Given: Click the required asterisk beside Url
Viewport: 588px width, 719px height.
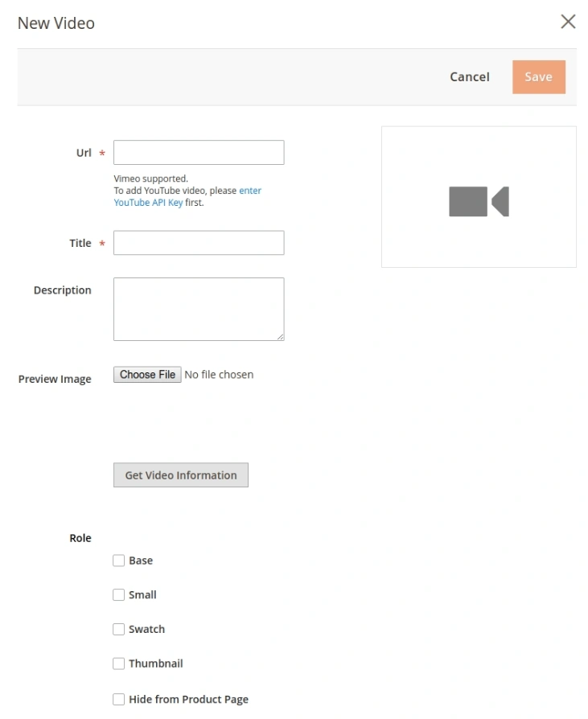Looking at the screenshot, I should pyautogui.click(x=100, y=151).
